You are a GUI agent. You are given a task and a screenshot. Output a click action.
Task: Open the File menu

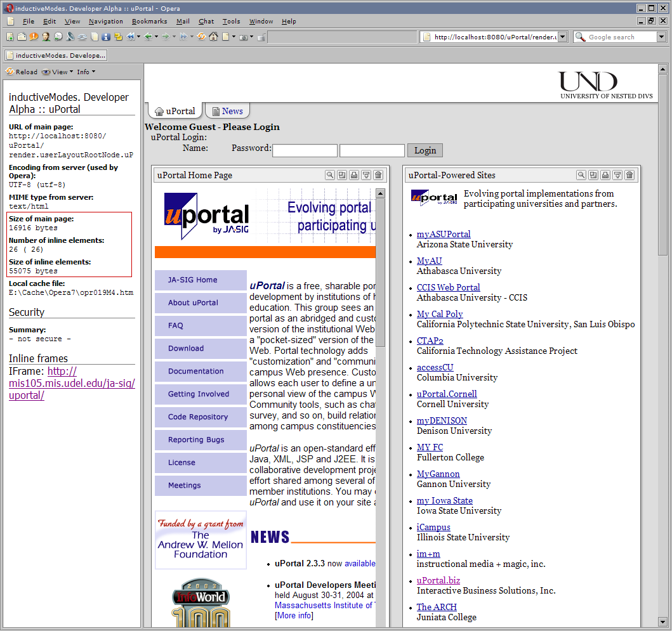tap(29, 21)
